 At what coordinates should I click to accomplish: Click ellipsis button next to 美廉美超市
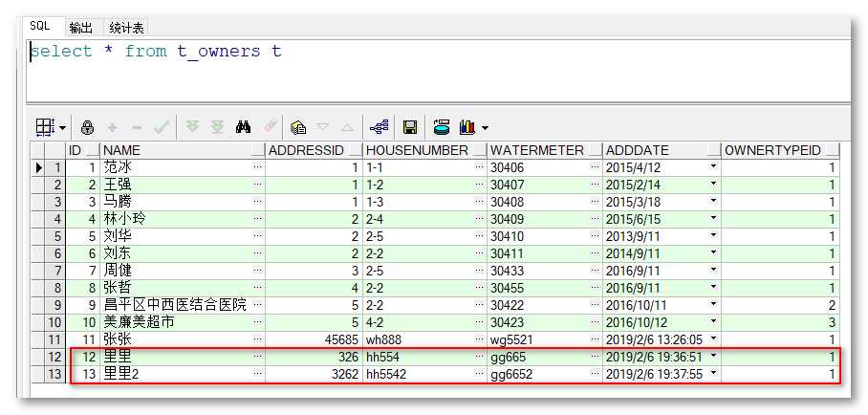click(x=257, y=321)
